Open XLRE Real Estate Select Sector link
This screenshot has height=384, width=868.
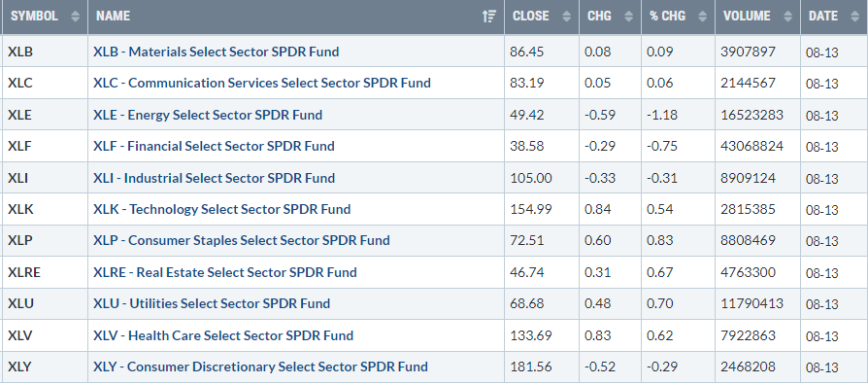tap(224, 272)
